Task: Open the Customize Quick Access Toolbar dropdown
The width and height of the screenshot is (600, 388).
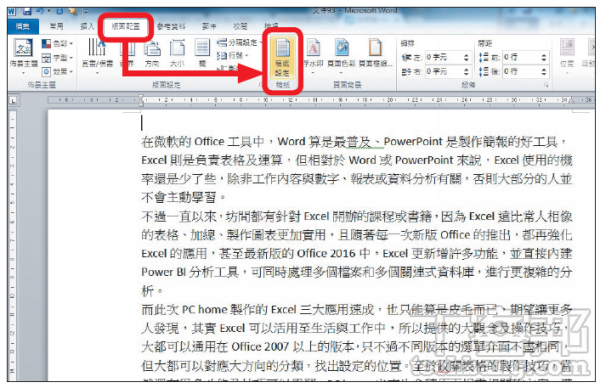Action: 86,11
